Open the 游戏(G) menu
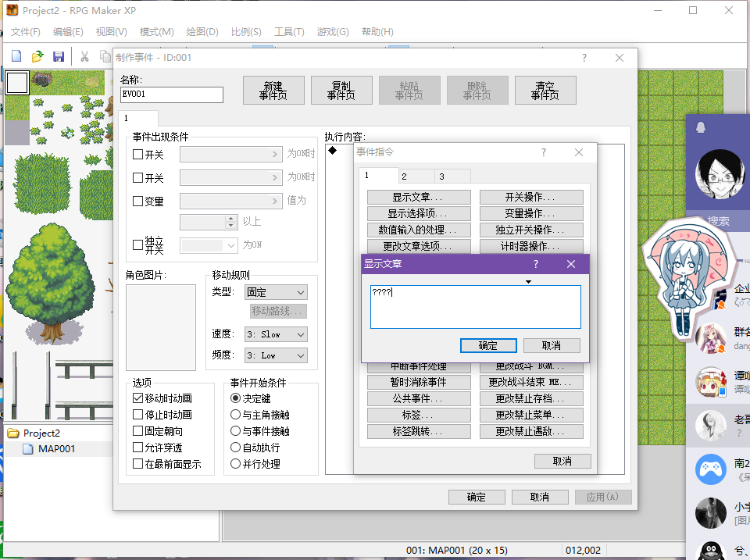The height and width of the screenshot is (560, 750). coord(333,31)
